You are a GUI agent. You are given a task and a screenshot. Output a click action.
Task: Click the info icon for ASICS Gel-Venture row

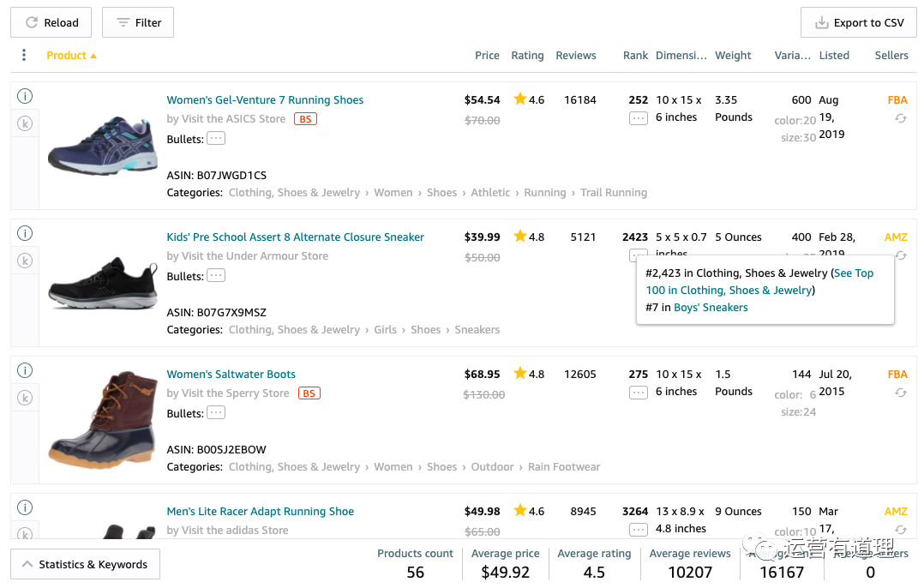point(25,96)
